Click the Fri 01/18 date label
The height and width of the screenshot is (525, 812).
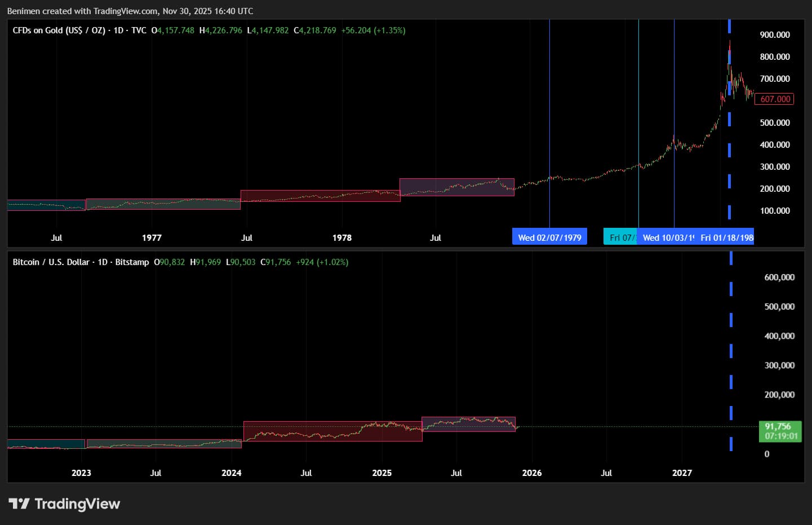tap(726, 237)
